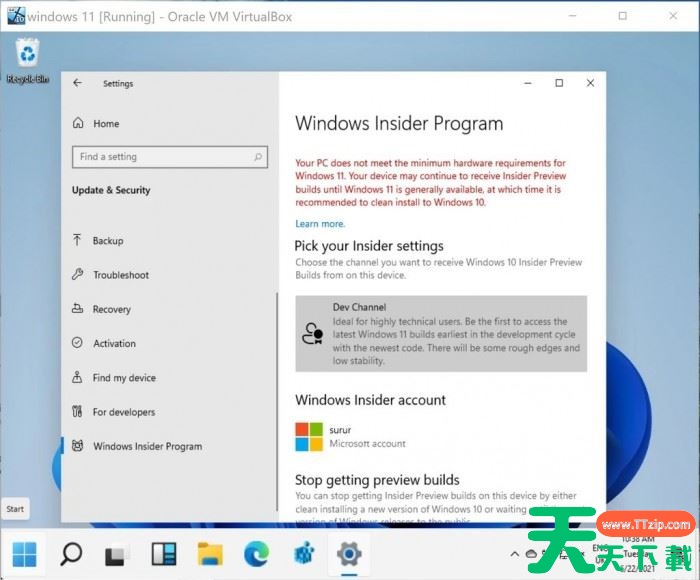This screenshot has width=700, height=580.
Task: Click the Backup upload arrow icon
Action: coord(77,240)
